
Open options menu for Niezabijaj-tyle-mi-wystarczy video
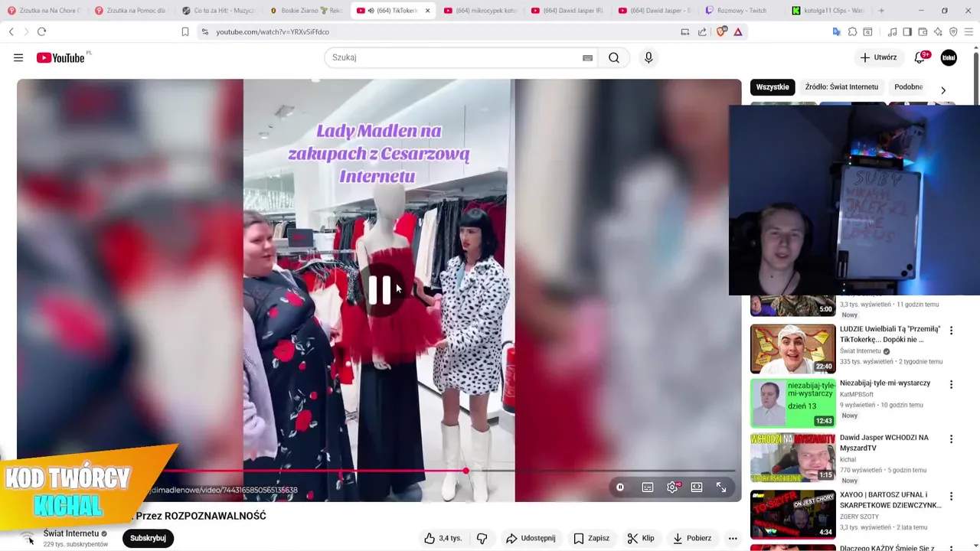pos(951,385)
